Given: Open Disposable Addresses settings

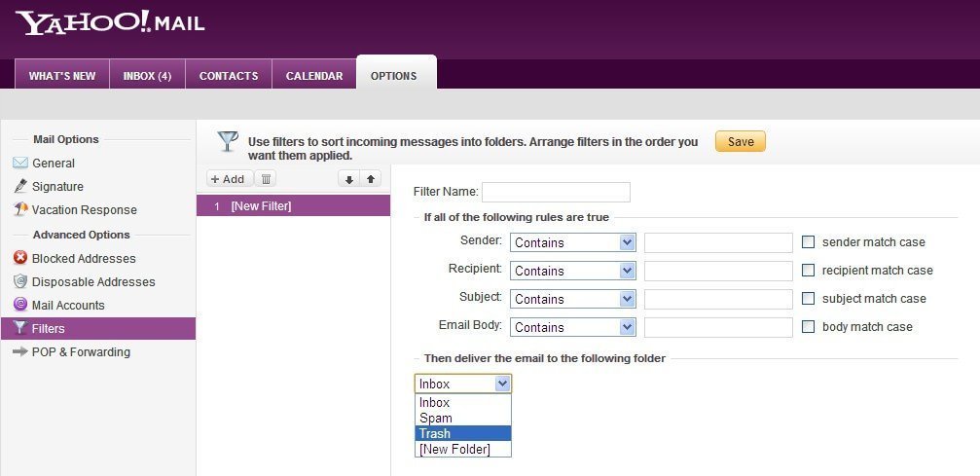Looking at the screenshot, I should tap(93, 281).
